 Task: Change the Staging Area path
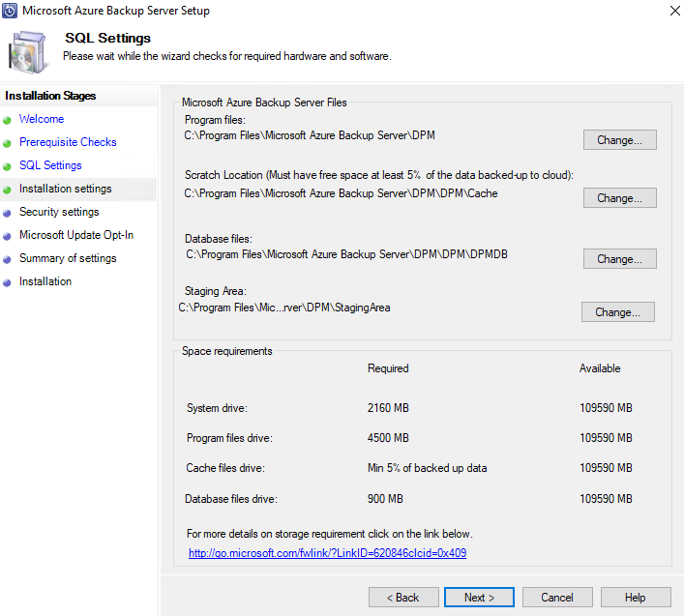pos(617,312)
